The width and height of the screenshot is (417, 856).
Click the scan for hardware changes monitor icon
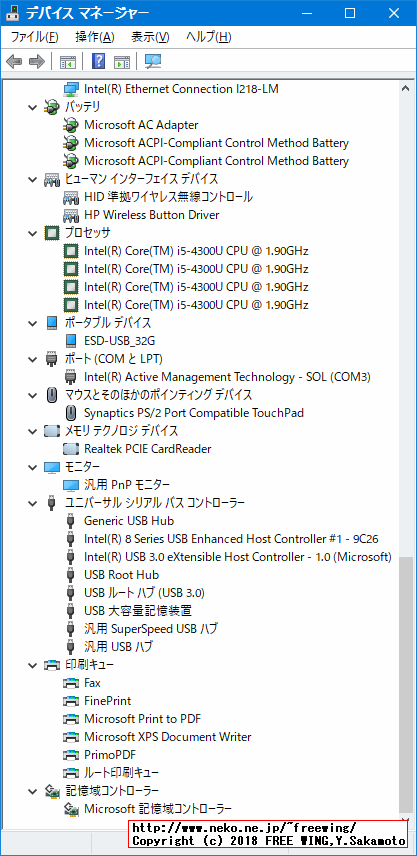[x=153, y=61]
